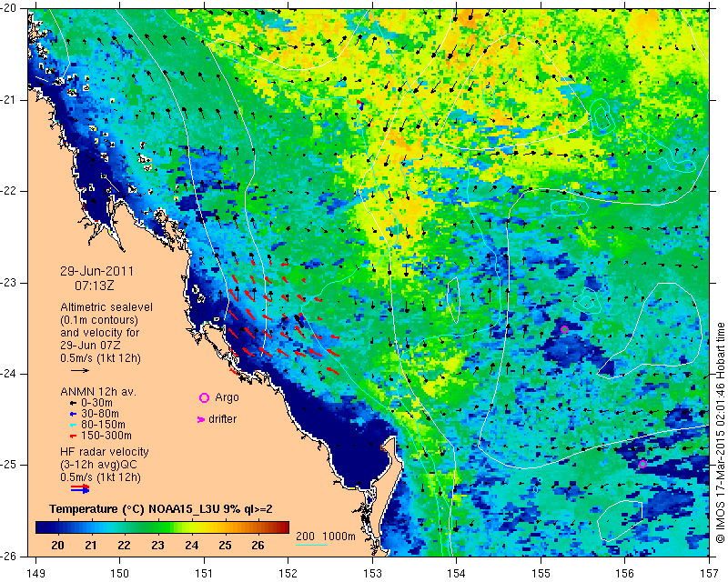Screen dimensions: 728x582
Task: Click the date text 29-Jun-2011
Action: [x=96, y=271]
